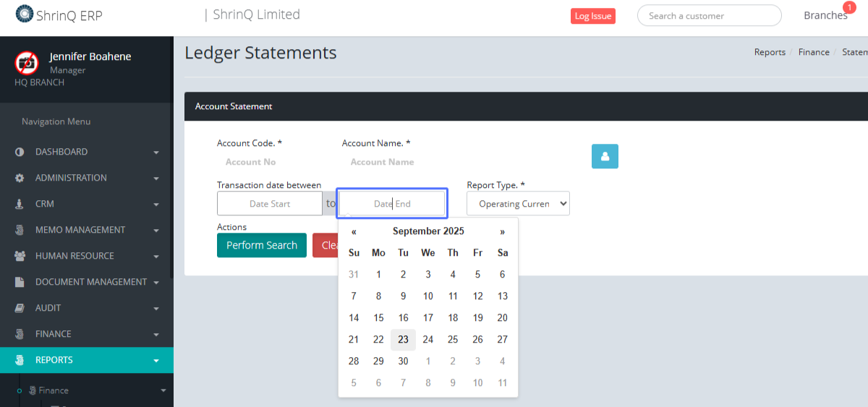
Task: Collapse the Reports menu section
Action: click(87, 360)
